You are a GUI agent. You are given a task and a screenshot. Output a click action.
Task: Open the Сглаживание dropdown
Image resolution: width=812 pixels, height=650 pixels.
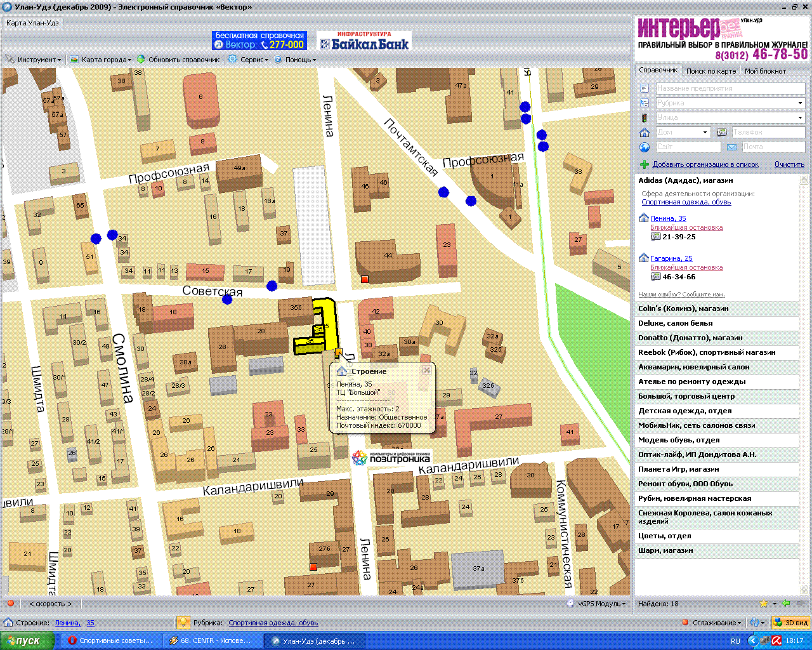coord(711,623)
